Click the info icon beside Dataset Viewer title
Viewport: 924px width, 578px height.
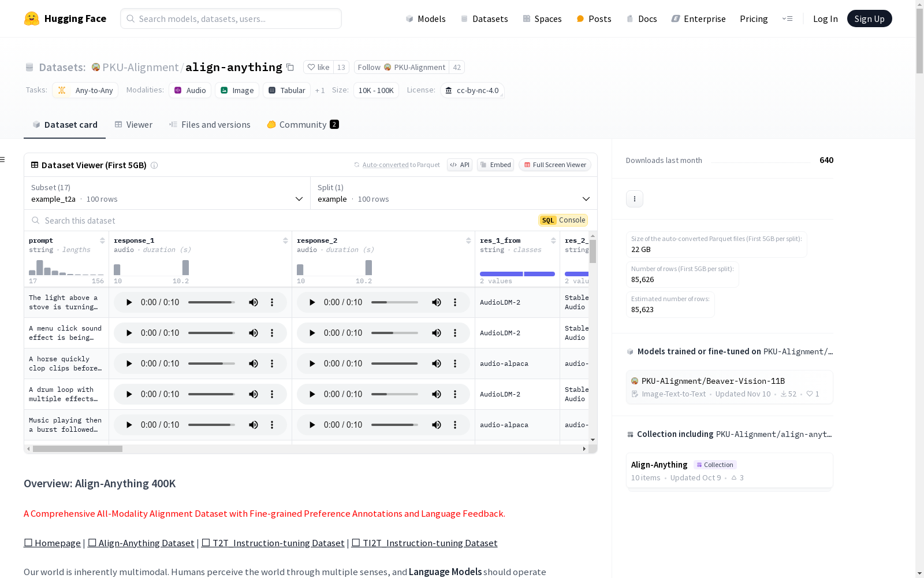(x=154, y=165)
